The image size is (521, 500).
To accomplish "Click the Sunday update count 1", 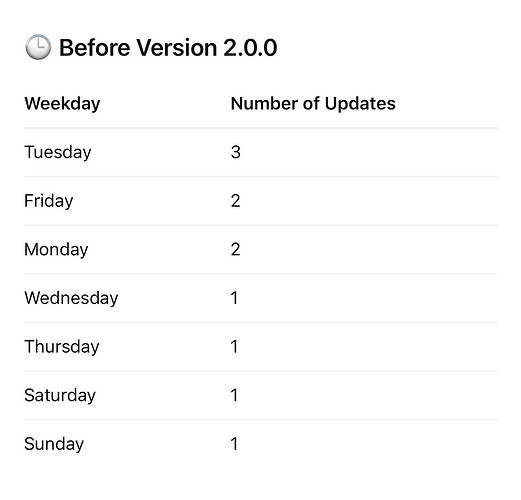I will 234,444.
